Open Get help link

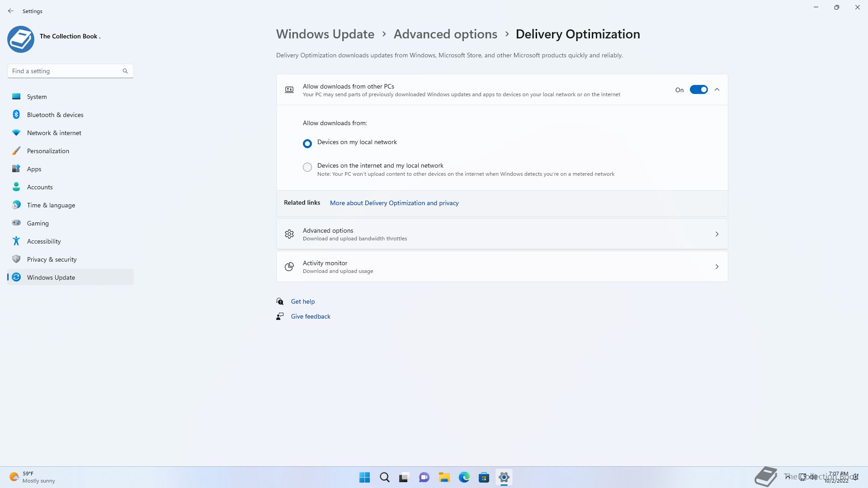coord(303,301)
